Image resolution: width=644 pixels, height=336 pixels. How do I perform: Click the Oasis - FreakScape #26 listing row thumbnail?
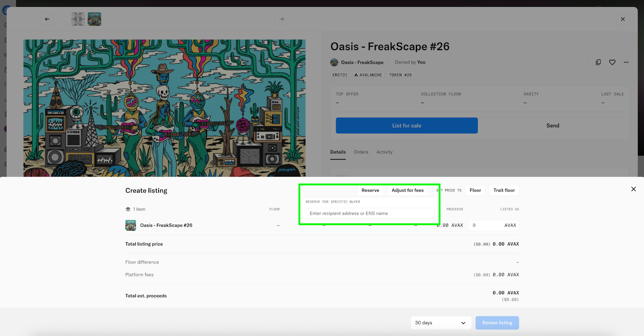130,225
